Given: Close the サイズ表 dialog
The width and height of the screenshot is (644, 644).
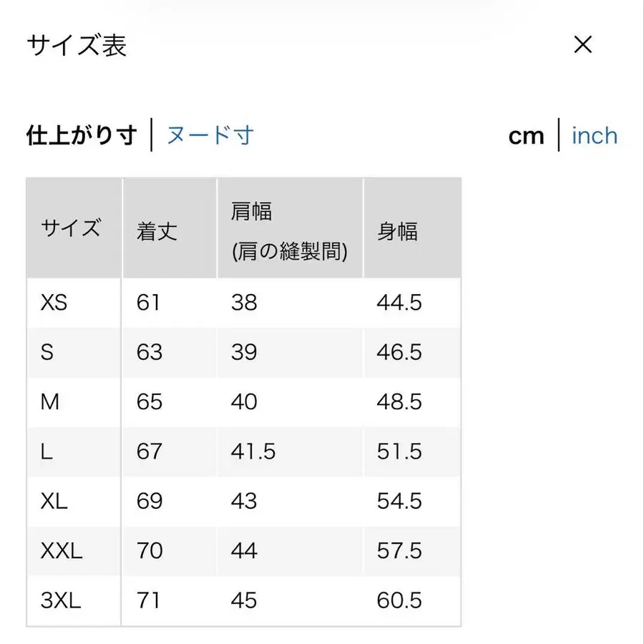Looking at the screenshot, I should [x=583, y=45].
